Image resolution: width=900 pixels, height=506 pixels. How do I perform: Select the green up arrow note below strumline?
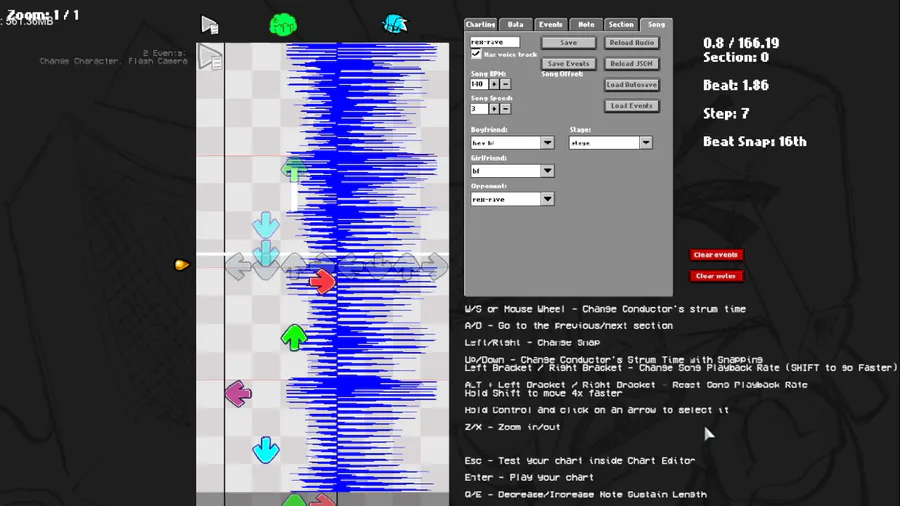click(x=294, y=337)
